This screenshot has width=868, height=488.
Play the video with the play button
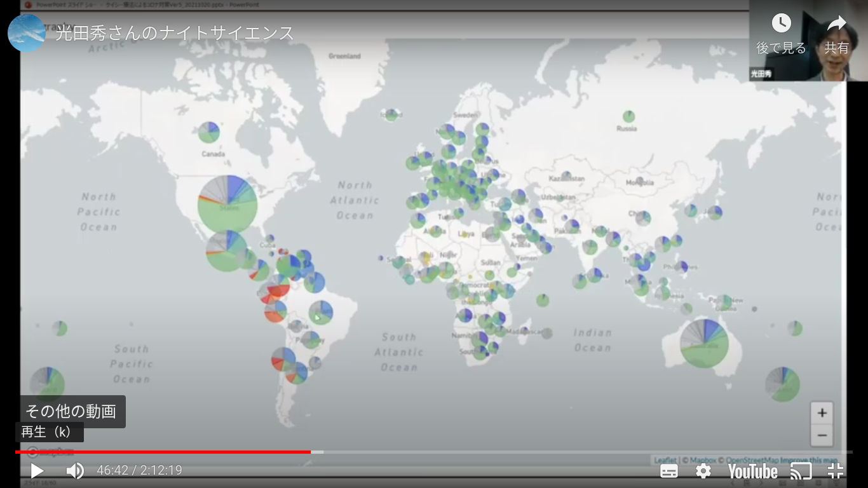pos(37,471)
